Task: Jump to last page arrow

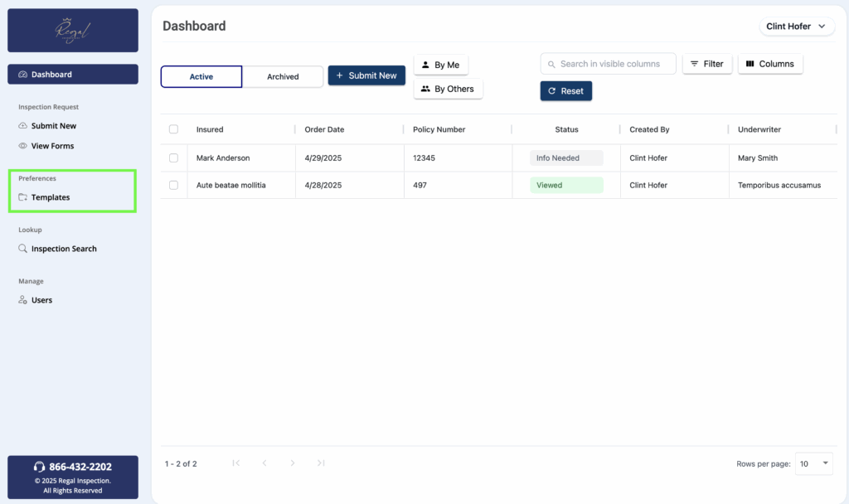Action: coord(321,463)
